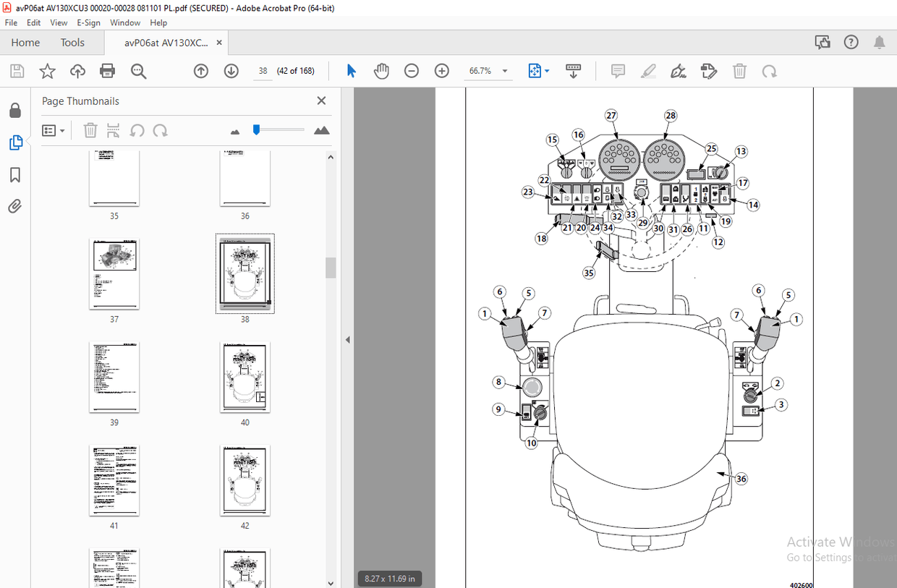Viewport: 897px width, 588px height.
Task: Collapse the left navigation pane
Action: click(348, 340)
